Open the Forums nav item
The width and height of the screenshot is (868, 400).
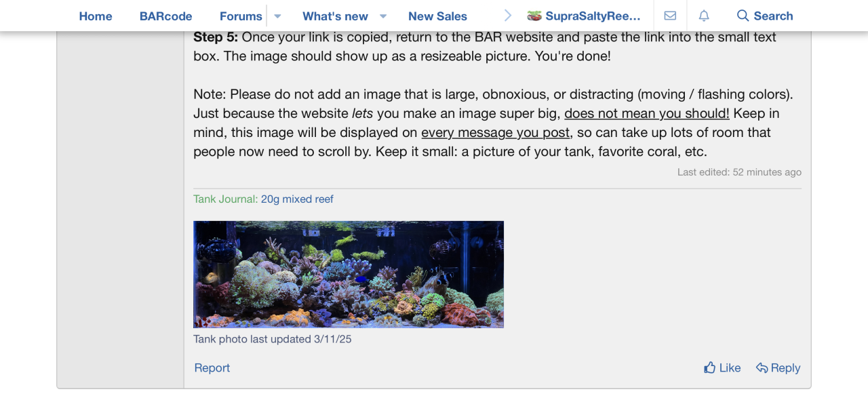tap(241, 16)
